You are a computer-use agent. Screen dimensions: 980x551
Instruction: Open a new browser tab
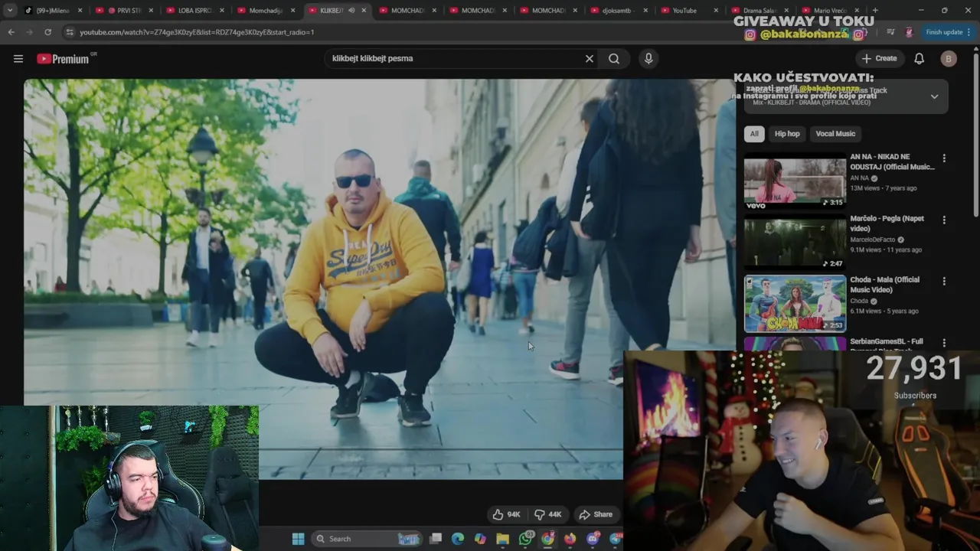[x=875, y=11]
